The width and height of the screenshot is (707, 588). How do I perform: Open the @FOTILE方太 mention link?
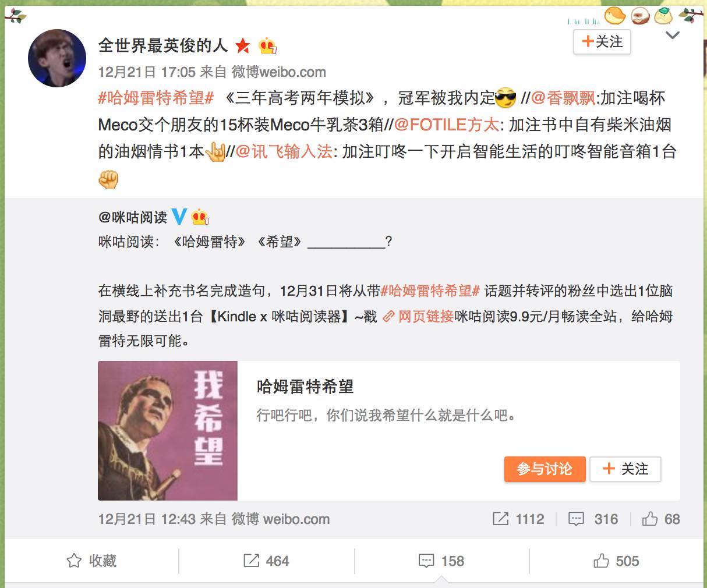(x=447, y=125)
